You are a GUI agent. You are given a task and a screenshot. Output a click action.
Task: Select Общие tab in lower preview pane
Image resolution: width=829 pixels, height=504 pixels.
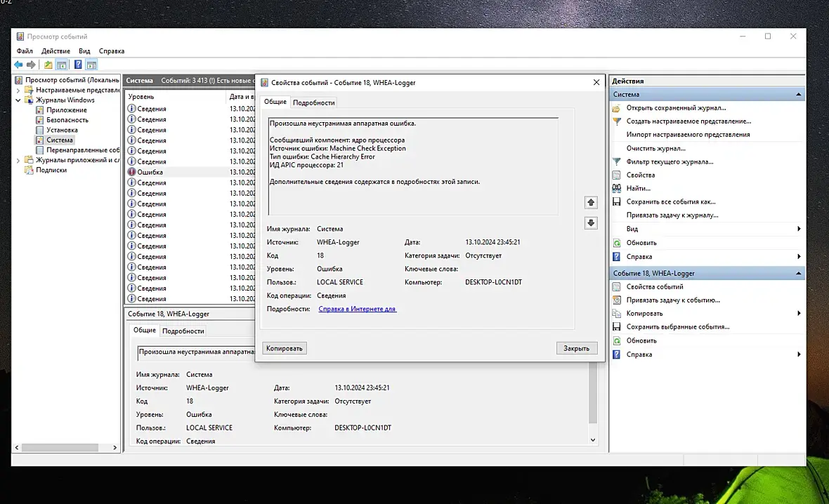pos(144,330)
